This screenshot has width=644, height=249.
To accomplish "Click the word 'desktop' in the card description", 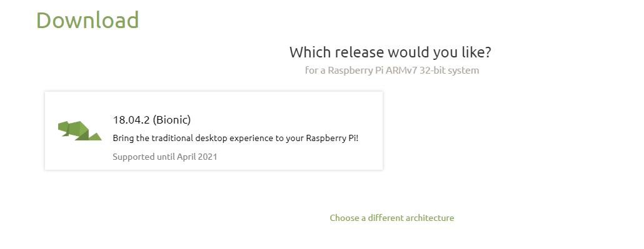I will click(211, 139).
